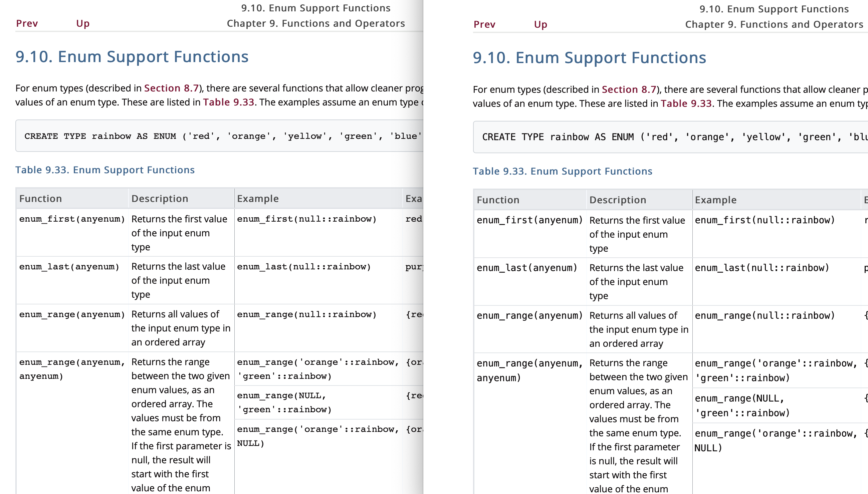The width and height of the screenshot is (868, 494).
Task: Click the Up link in the right page
Action: [x=540, y=24]
